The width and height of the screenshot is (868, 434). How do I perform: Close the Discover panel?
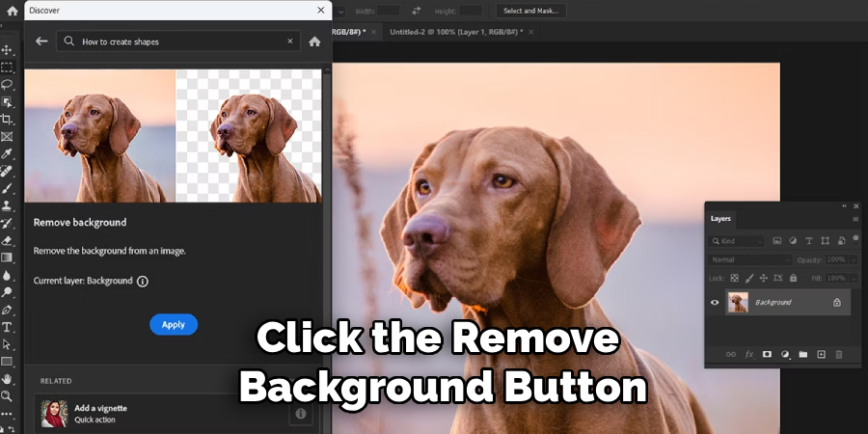(320, 10)
